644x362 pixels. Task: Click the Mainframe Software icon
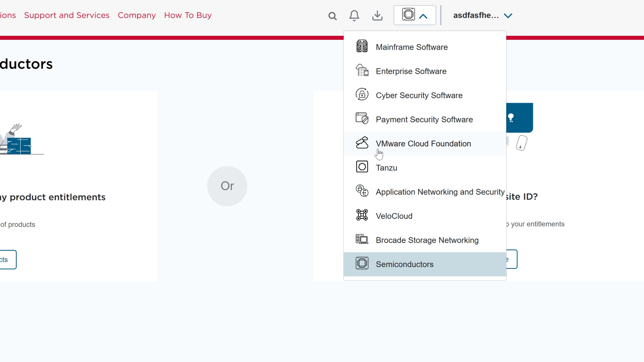point(362,46)
